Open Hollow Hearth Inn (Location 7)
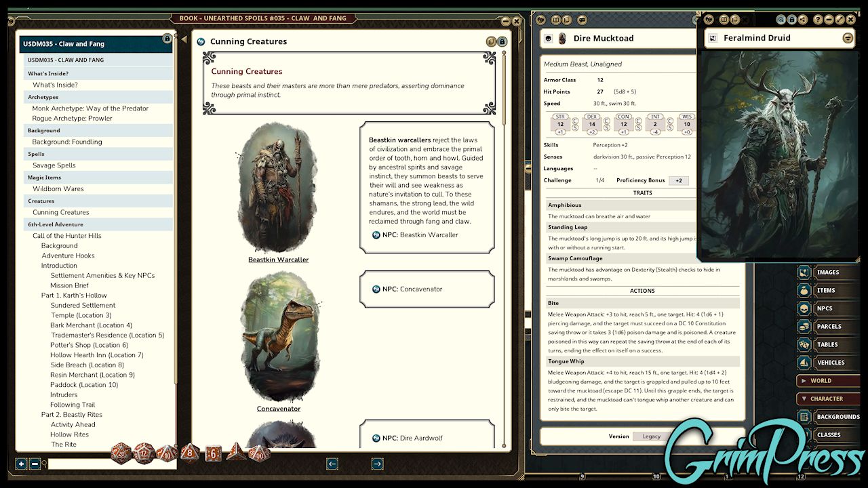 (97, 355)
